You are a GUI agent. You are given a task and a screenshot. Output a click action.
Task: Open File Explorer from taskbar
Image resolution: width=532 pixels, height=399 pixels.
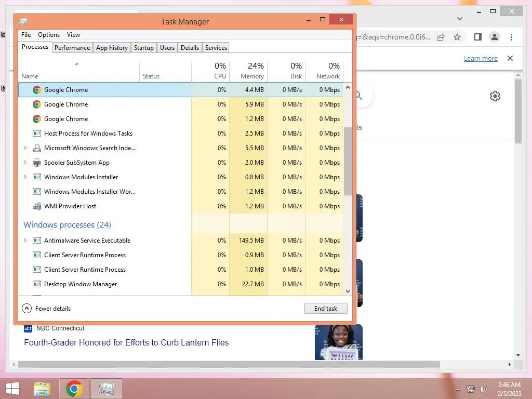(x=42, y=389)
